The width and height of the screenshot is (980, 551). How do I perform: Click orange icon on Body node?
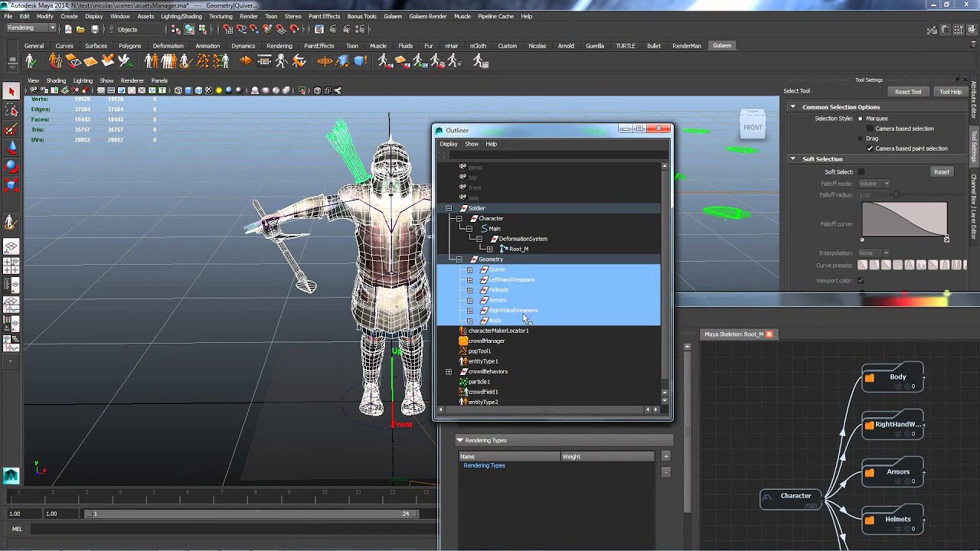pos(869,377)
